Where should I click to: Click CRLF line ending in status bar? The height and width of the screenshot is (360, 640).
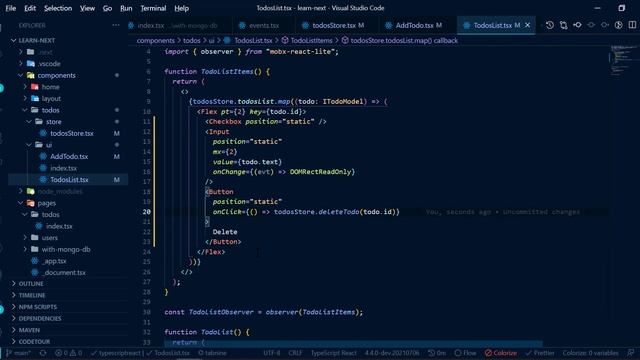click(x=295, y=353)
